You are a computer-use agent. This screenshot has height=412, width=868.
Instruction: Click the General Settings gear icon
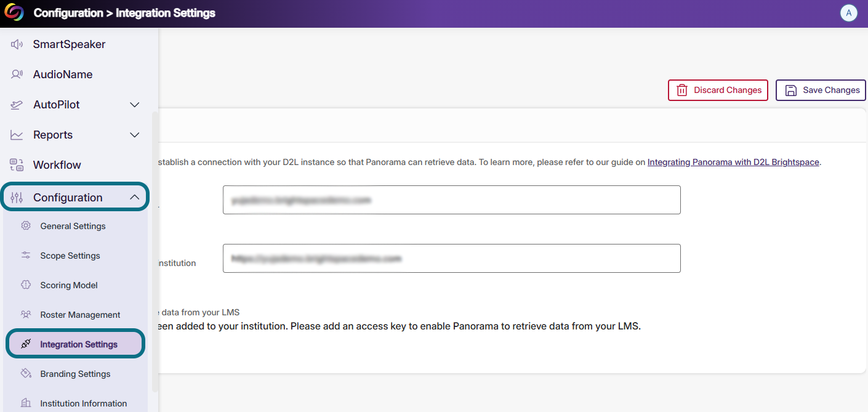click(x=26, y=226)
